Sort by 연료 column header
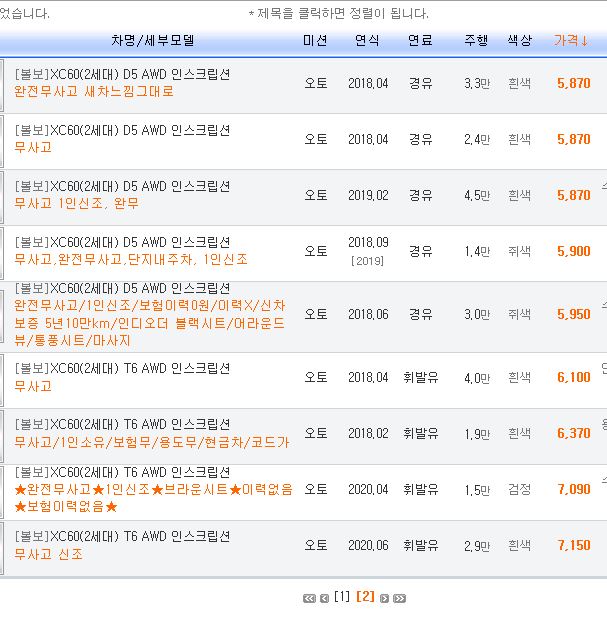607x621 pixels. pos(420,40)
